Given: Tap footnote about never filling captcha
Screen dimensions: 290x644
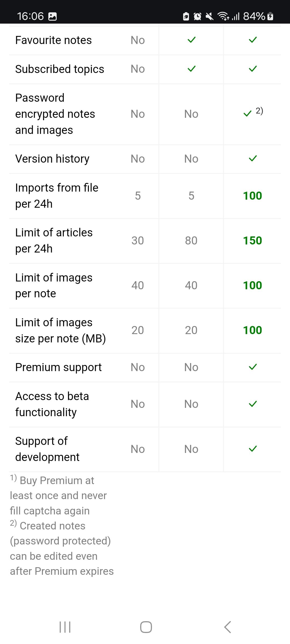Looking at the screenshot, I should point(58,495).
